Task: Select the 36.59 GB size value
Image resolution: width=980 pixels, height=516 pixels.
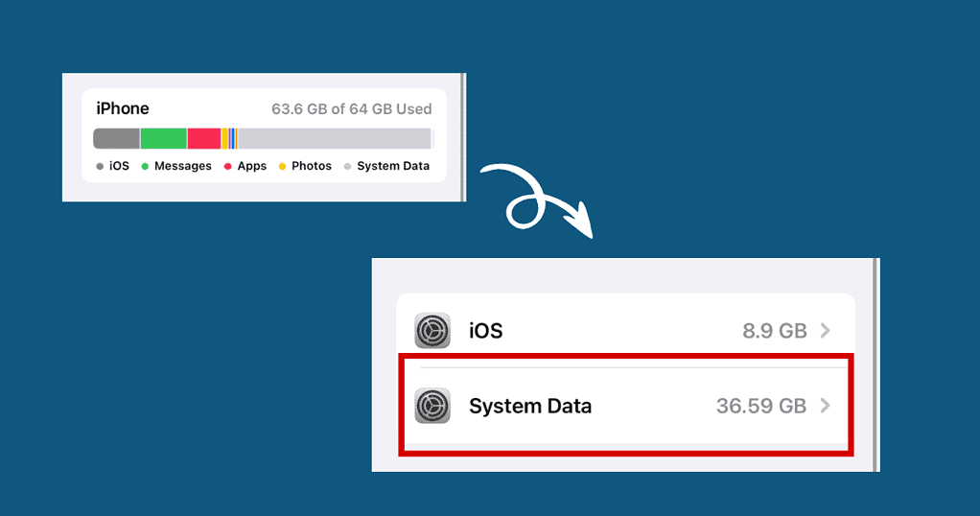Action: (760, 406)
